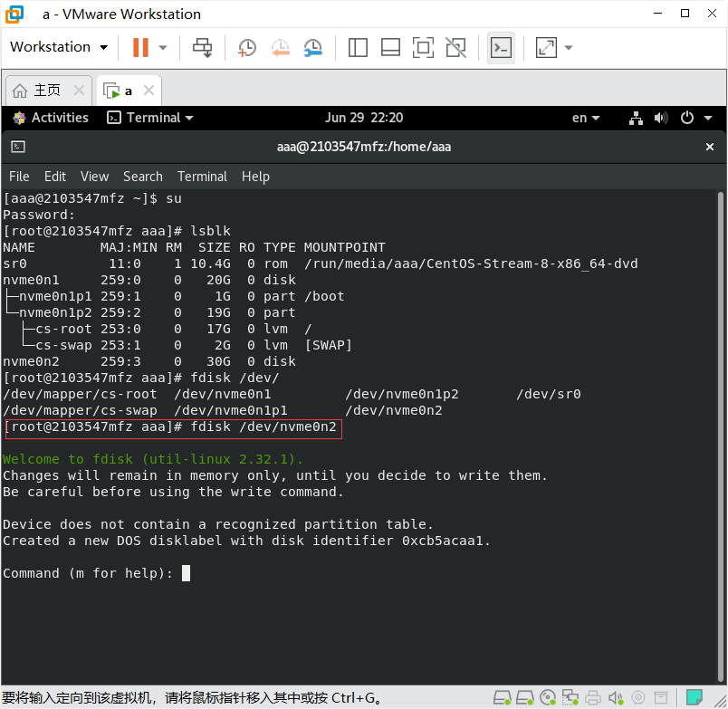Click the clock showing Jun 29 22:20
The height and width of the screenshot is (709, 728).
(364, 118)
